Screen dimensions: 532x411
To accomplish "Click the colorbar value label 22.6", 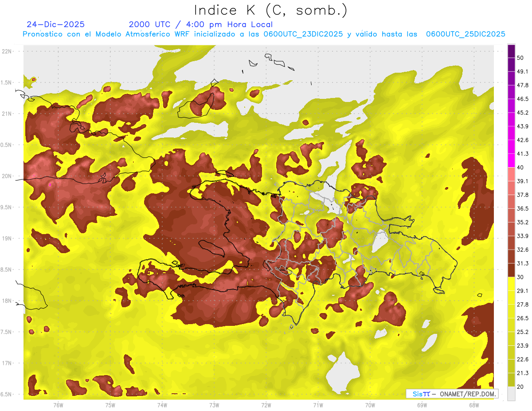I will pyautogui.click(x=523, y=360).
